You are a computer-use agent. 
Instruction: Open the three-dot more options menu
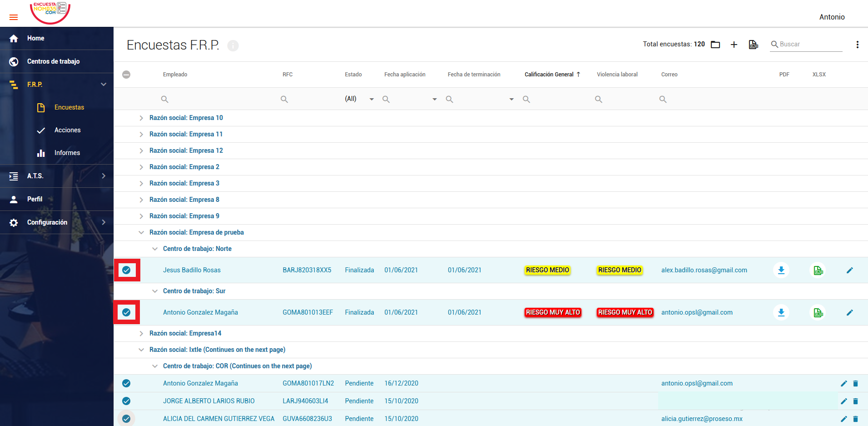[857, 45]
